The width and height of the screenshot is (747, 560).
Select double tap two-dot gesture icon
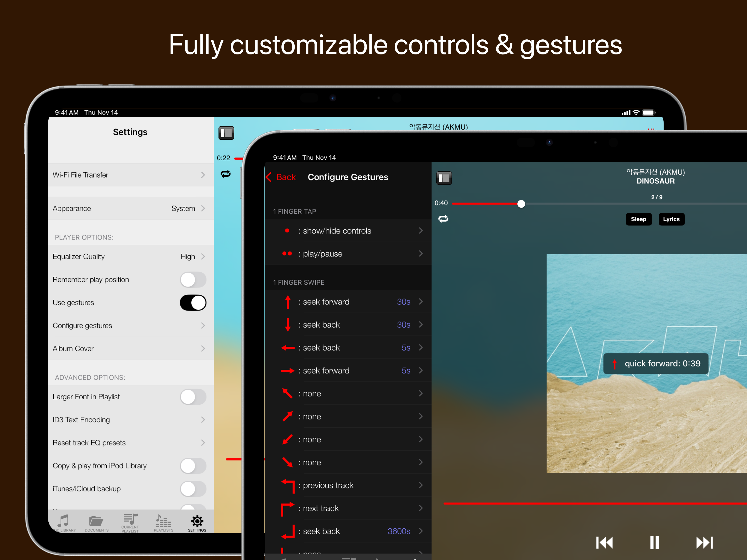point(287,254)
